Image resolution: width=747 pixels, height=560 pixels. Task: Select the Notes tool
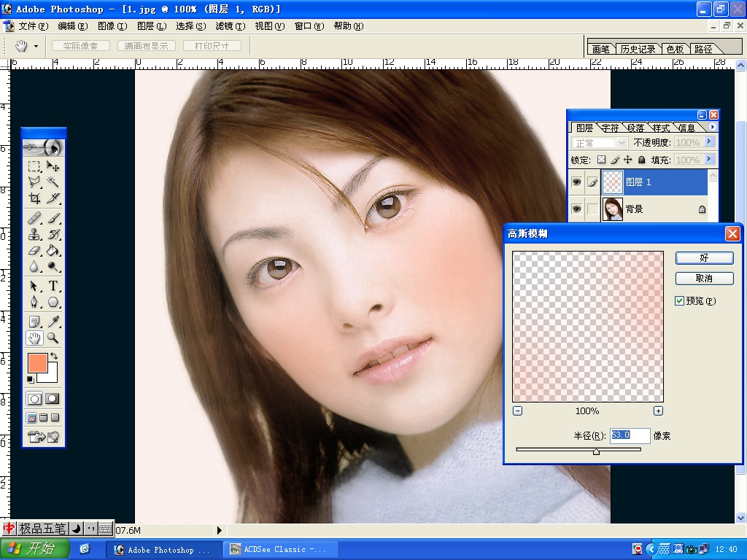34,322
